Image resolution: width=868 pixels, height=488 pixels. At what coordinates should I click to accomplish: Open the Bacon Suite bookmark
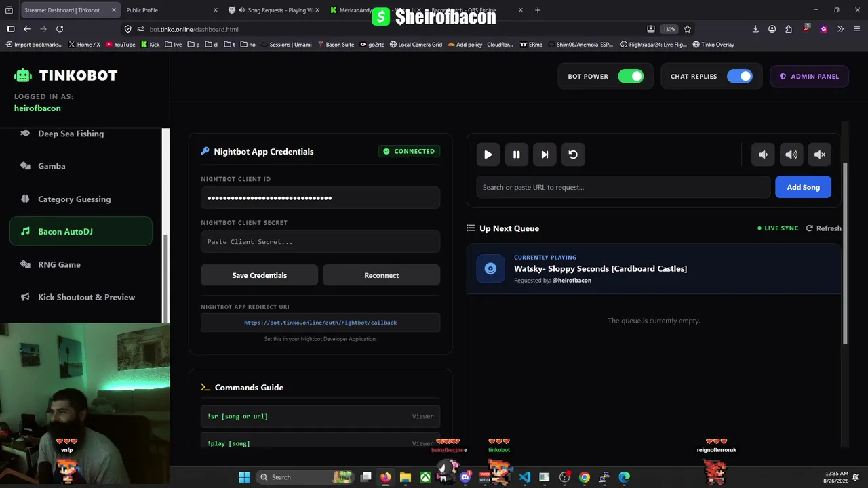click(x=336, y=45)
